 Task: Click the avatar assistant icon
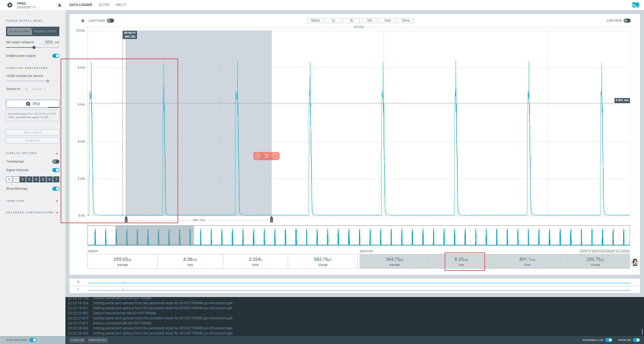click(x=635, y=262)
